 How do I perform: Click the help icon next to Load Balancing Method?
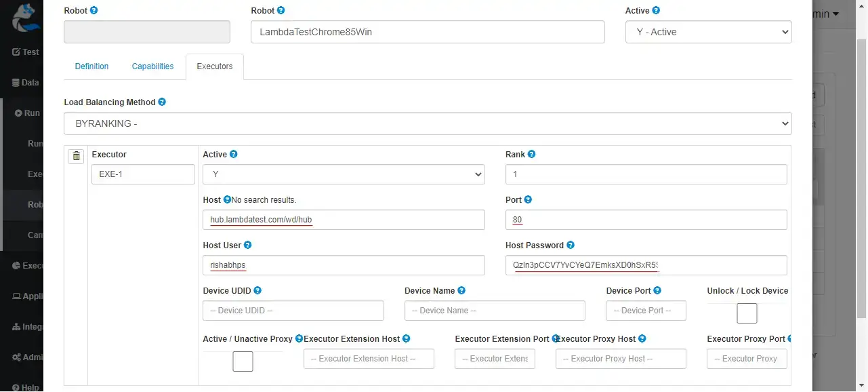click(x=162, y=102)
